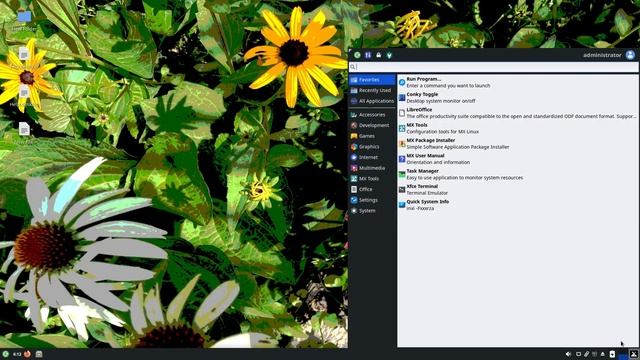Viewport: 640px width, 360px height.
Task: Open the Development category
Action: pyautogui.click(x=372, y=125)
